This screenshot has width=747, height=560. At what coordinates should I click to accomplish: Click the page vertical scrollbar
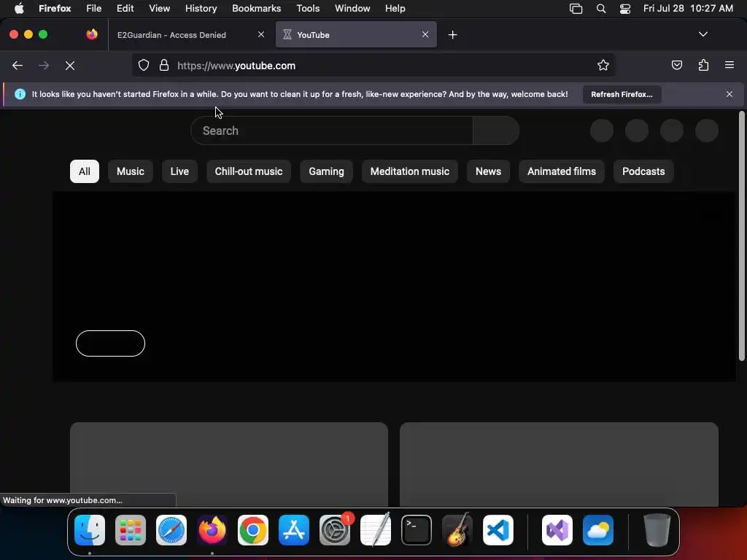(x=741, y=236)
